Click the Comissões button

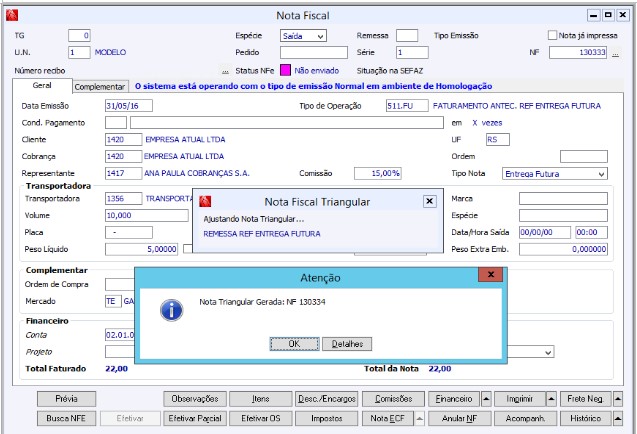point(393,399)
